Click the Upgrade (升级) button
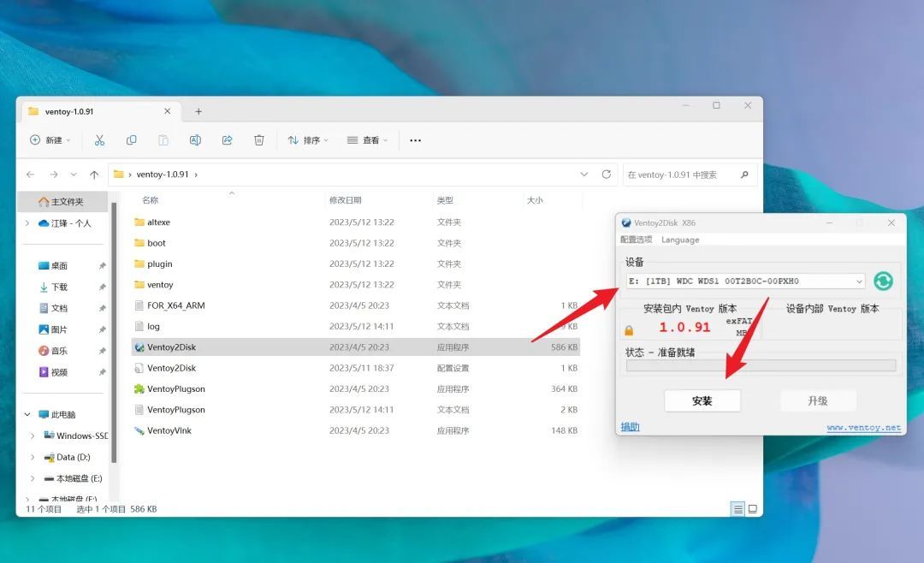Screen dimensions: 924x563 coord(818,401)
